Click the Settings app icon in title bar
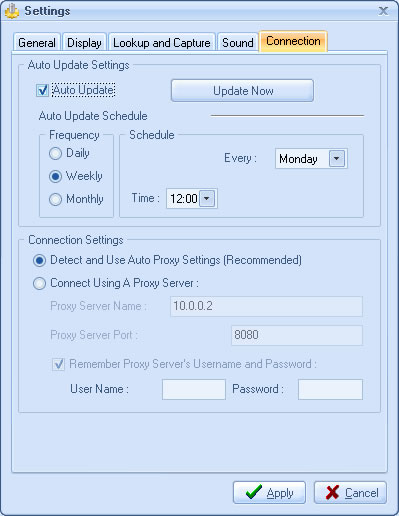Viewport: 399px width, 516px height. coord(12,11)
